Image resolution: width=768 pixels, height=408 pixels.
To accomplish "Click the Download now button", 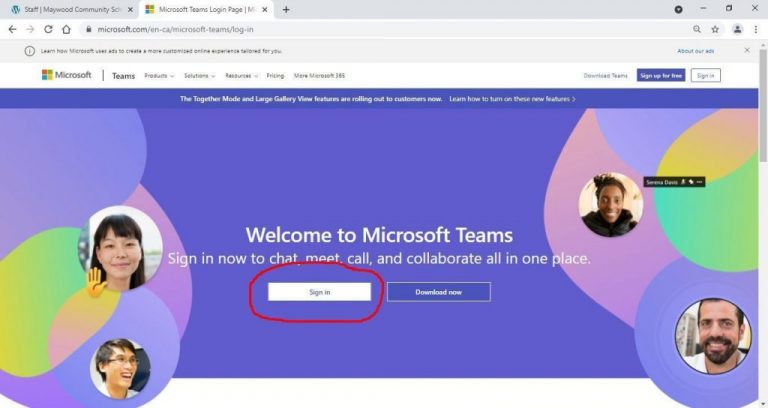I will pos(438,292).
